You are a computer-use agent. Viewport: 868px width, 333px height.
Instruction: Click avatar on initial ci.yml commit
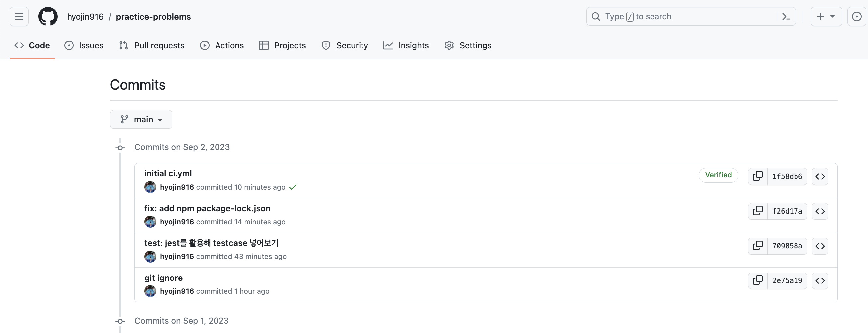click(x=150, y=187)
